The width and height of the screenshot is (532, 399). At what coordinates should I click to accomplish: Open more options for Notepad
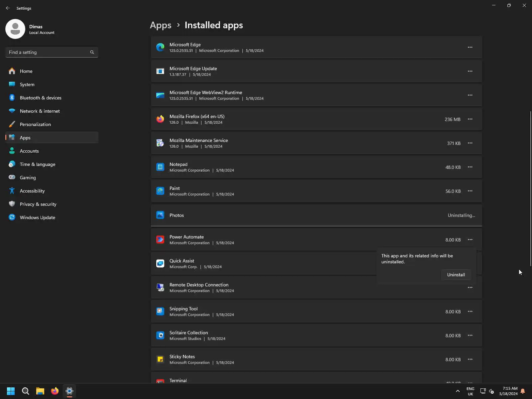[470, 167]
